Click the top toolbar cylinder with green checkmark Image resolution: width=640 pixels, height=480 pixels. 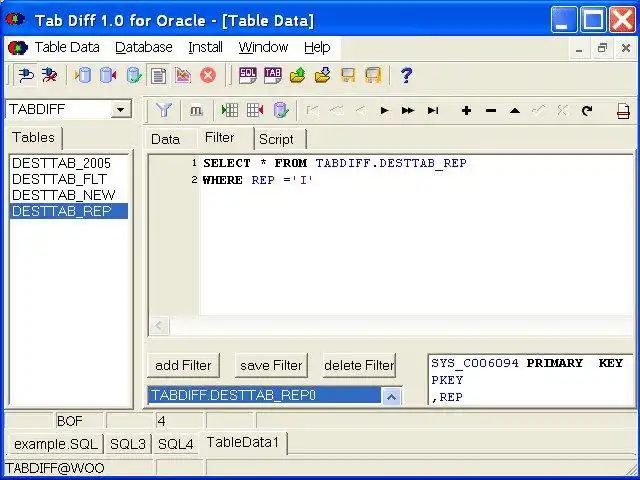(x=134, y=76)
